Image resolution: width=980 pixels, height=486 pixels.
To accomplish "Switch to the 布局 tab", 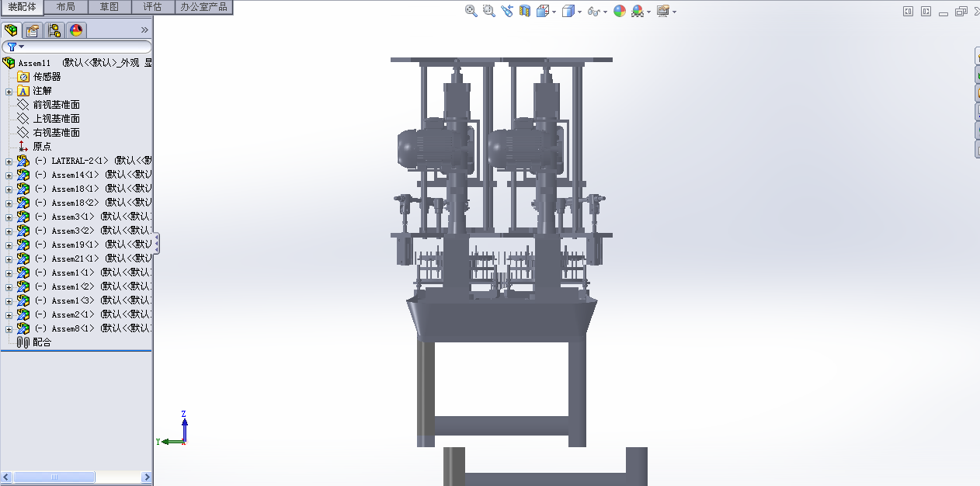I will [x=66, y=6].
